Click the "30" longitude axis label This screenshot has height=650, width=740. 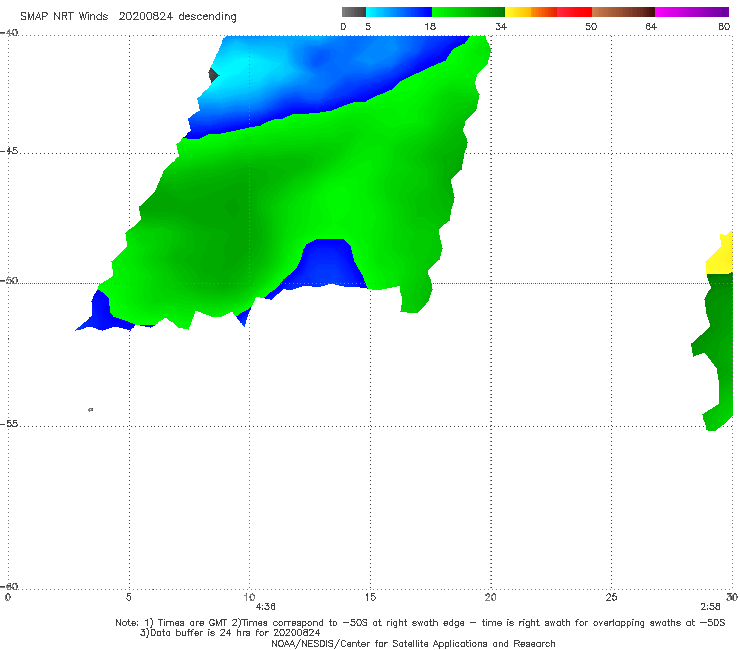pos(732,598)
